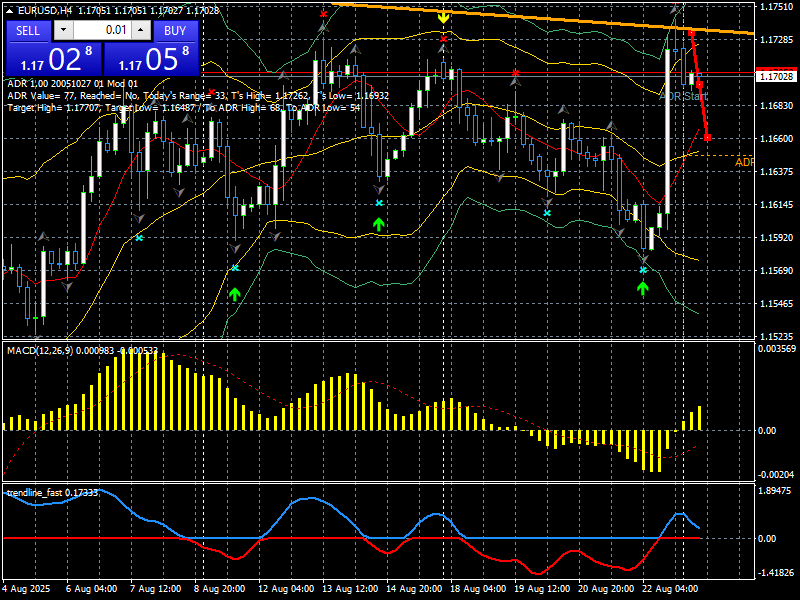Click the SELL button in one-click trading panel
Screen dimensions: 800x600
pos(28,31)
